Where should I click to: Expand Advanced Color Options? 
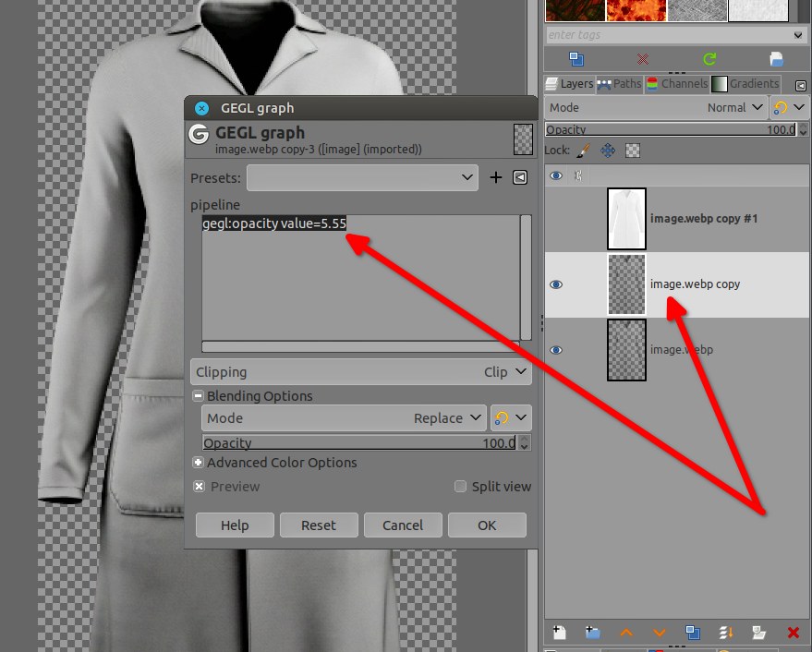pos(198,462)
